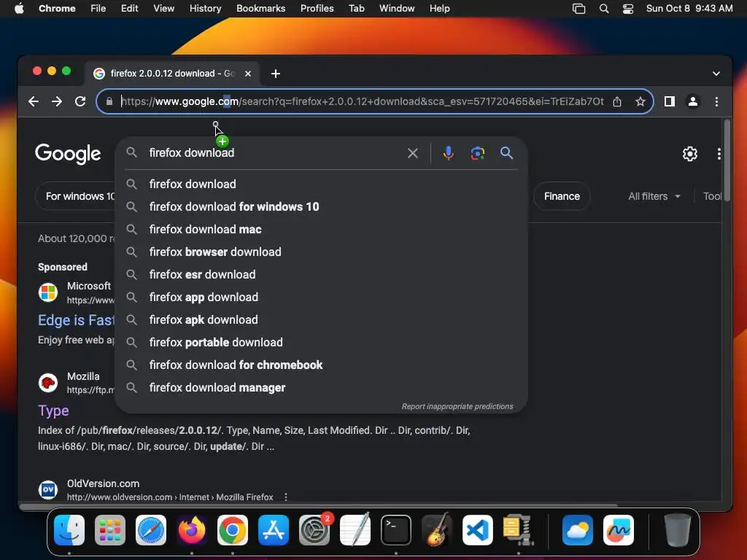Open Spotlight search in menu bar

point(603,8)
